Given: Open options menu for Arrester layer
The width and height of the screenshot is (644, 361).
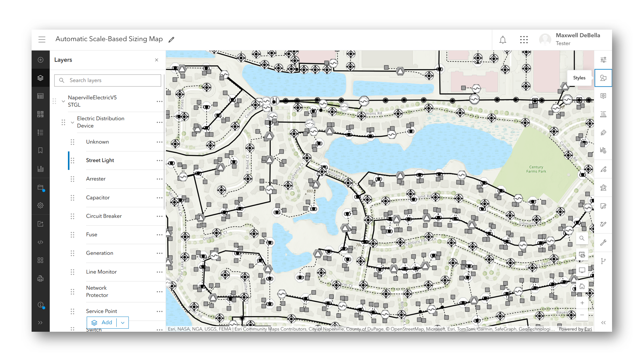Looking at the screenshot, I should click(159, 179).
